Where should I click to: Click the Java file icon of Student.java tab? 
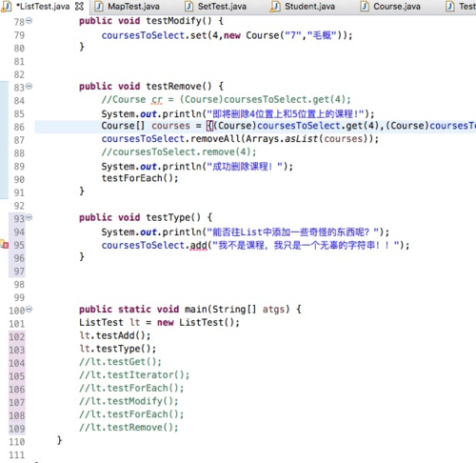point(275,7)
